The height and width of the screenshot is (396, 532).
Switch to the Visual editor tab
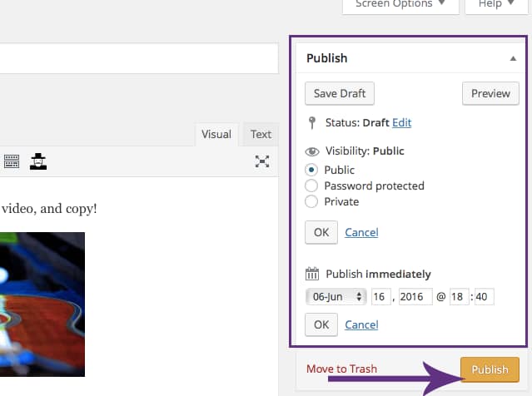point(216,135)
